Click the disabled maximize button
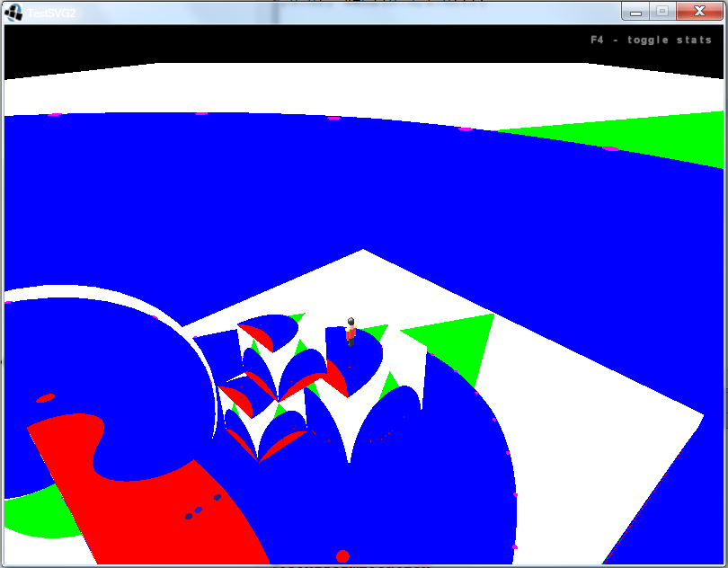This screenshot has height=568, width=728. tap(662, 12)
